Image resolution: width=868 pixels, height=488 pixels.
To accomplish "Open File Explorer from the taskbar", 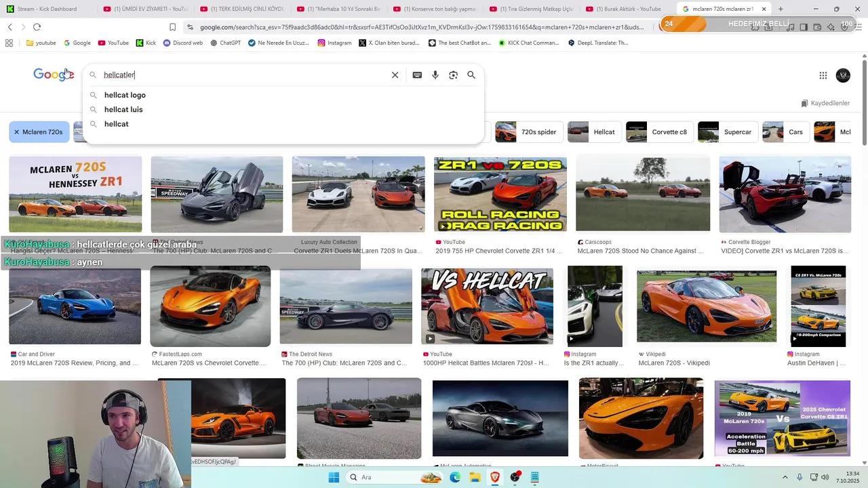I will [475, 477].
